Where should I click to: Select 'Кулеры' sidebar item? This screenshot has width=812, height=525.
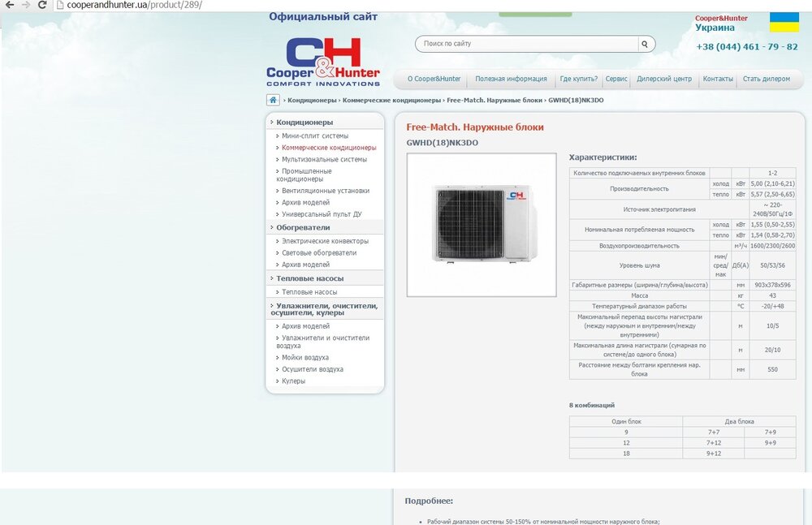click(x=293, y=381)
